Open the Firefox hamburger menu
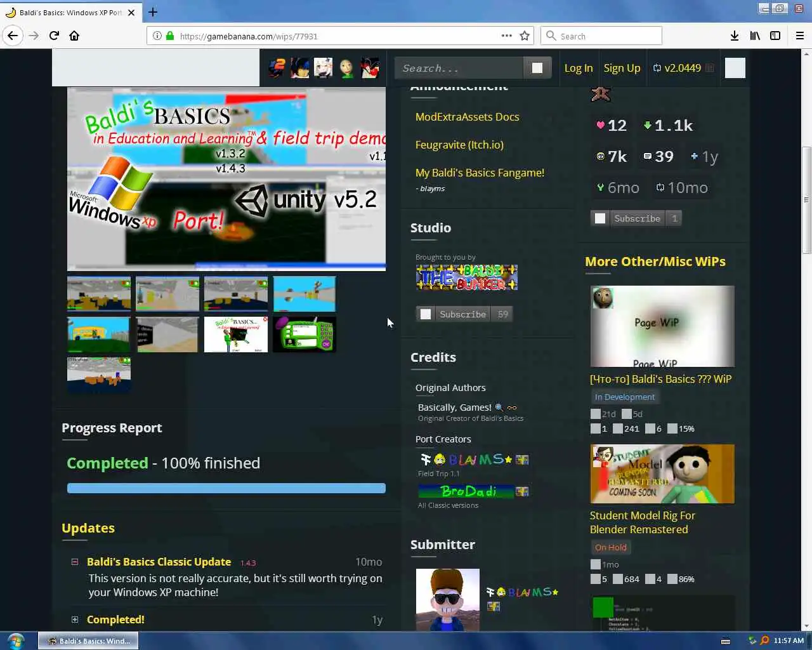 [800, 36]
